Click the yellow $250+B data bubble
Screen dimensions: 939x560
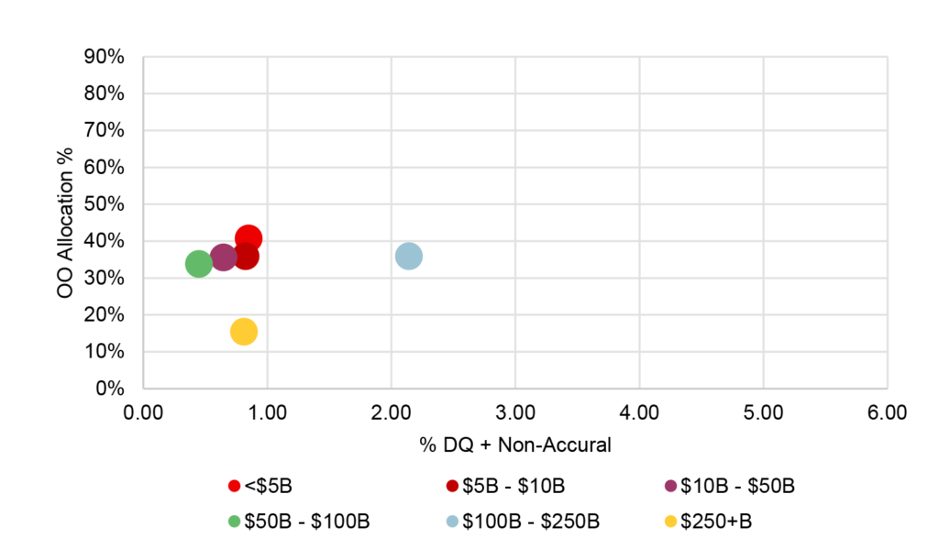click(x=244, y=332)
